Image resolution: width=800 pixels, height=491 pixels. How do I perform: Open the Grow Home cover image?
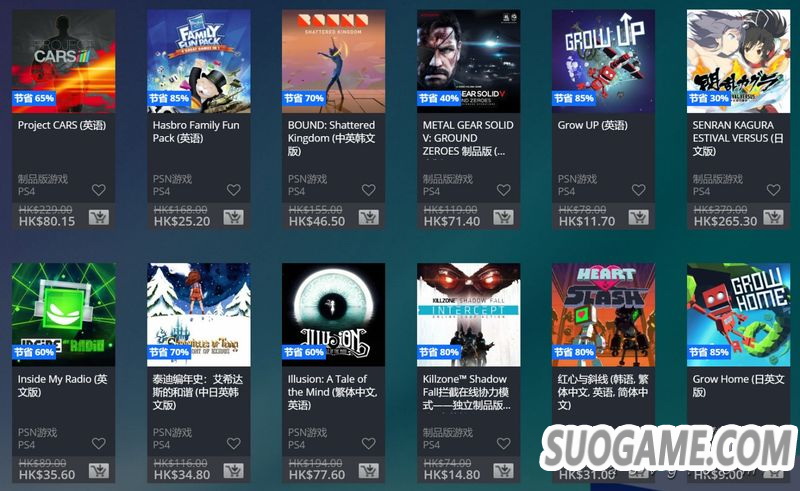pyautogui.click(x=738, y=315)
